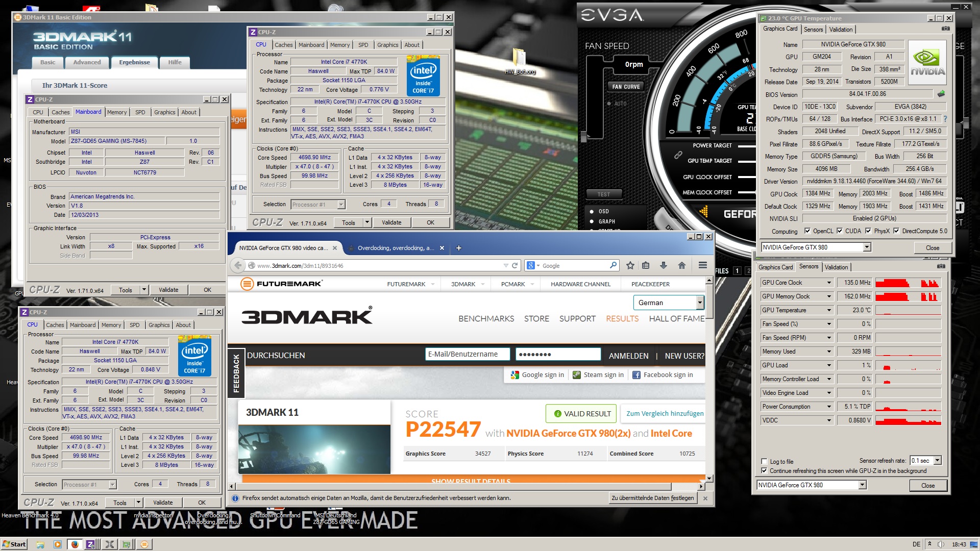
Task: Open the HWBot.org folder on the desktop
Action: pyautogui.click(x=519, y=61)
